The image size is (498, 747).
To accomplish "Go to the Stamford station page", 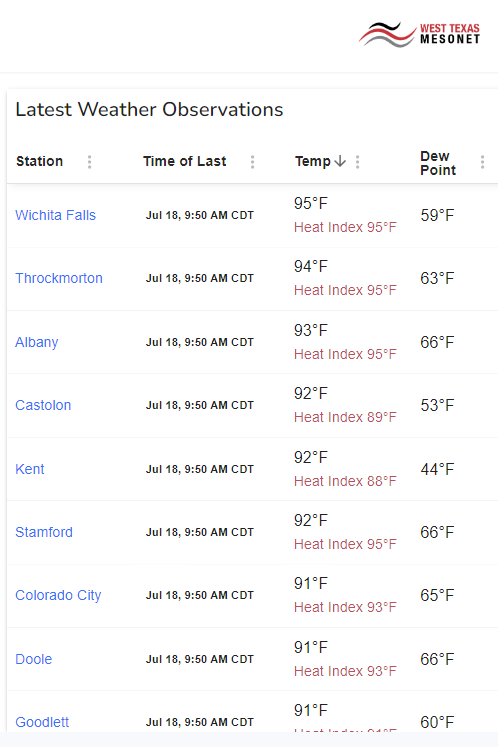I will tap(44, 532).
